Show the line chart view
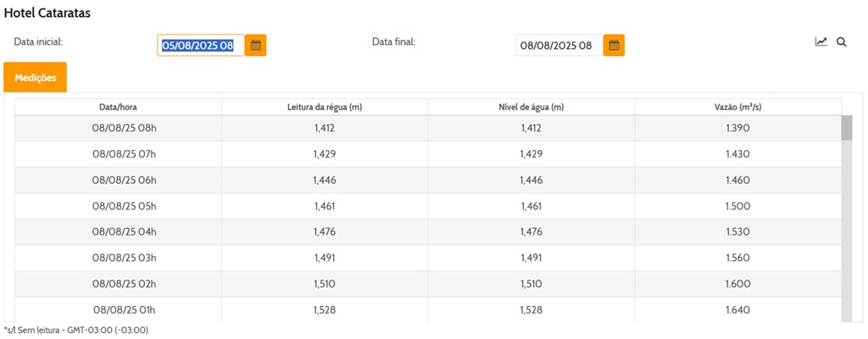 (821, 42)
